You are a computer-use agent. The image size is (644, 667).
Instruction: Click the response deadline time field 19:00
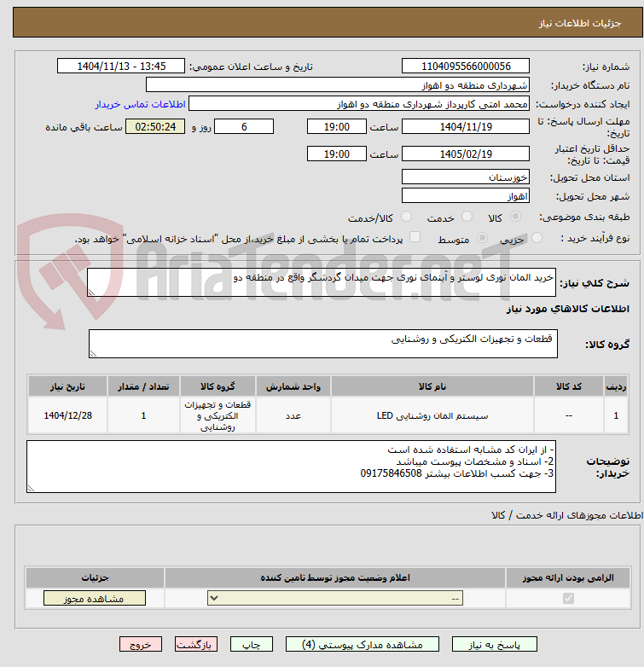point(336,126)
